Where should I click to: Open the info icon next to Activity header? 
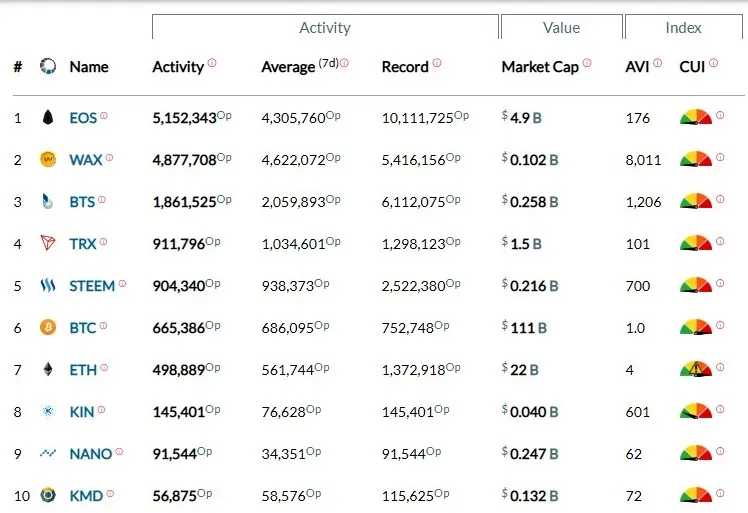(x=212, y=63)
